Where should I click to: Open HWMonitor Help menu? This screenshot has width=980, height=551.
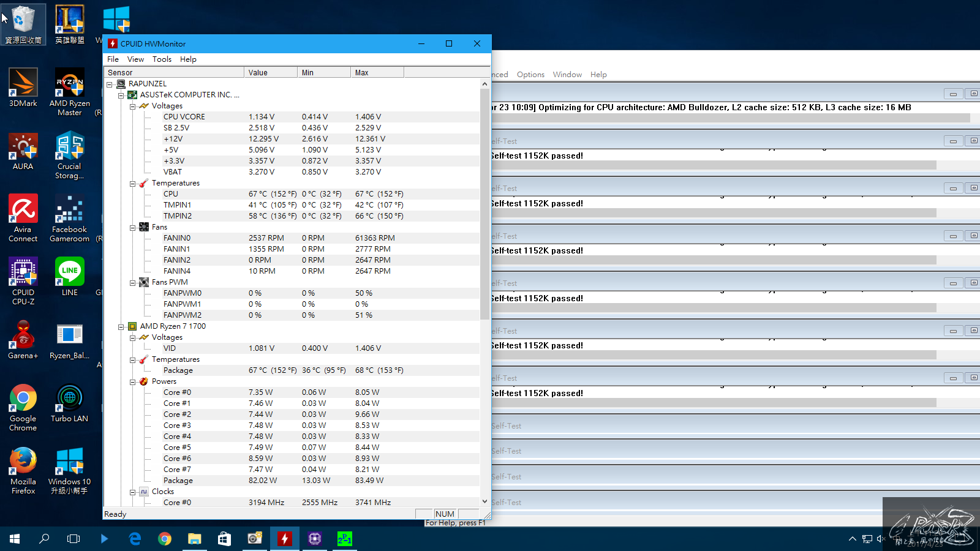point(188,59)
